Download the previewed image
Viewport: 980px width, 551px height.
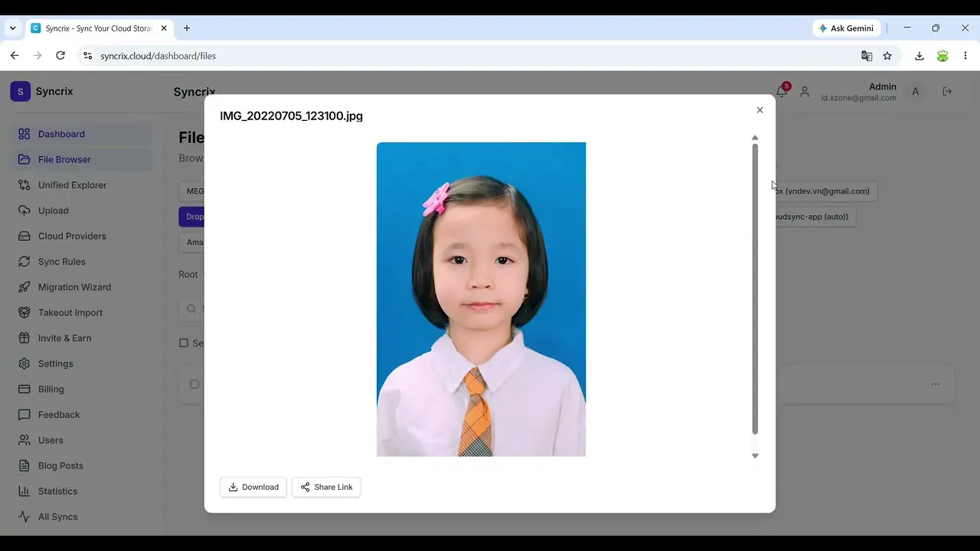[253, 487]
